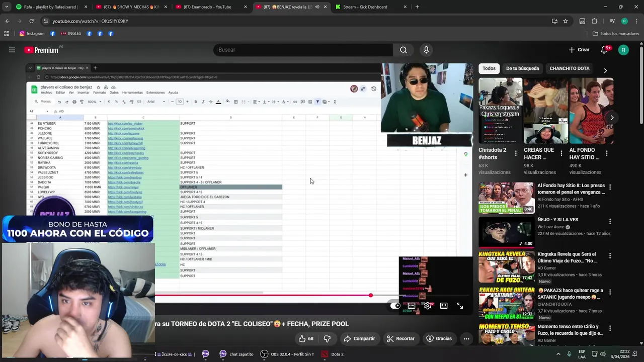Open options for Los presos tomaron video

(610, 187)
